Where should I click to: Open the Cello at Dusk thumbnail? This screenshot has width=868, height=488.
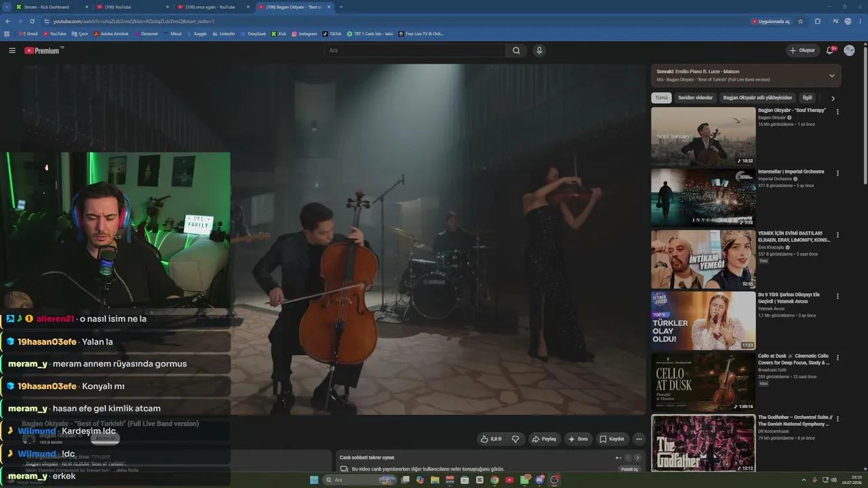(x=703, y=382)
